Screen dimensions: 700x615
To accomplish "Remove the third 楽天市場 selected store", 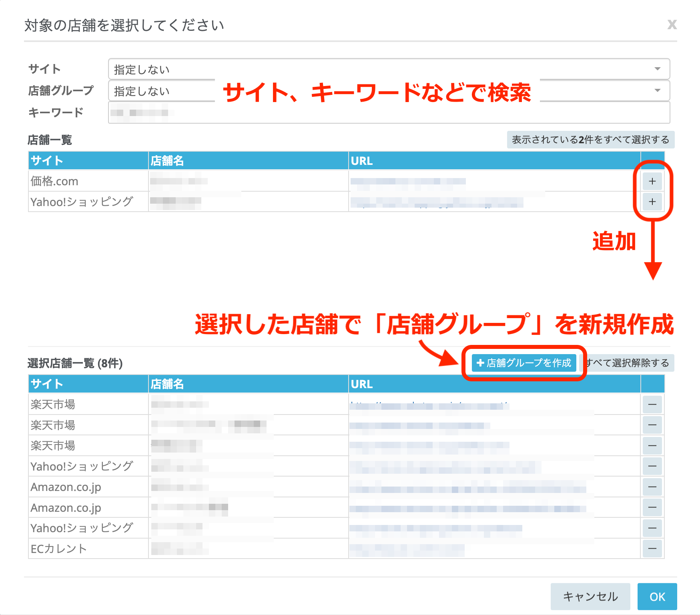I will click(x=652, y=446).
